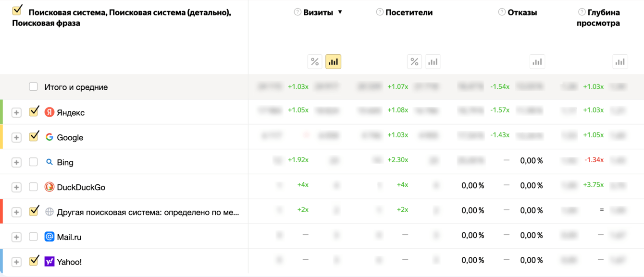
Task: Click the Mail.ru search engine name
Action: coord(69,237)
